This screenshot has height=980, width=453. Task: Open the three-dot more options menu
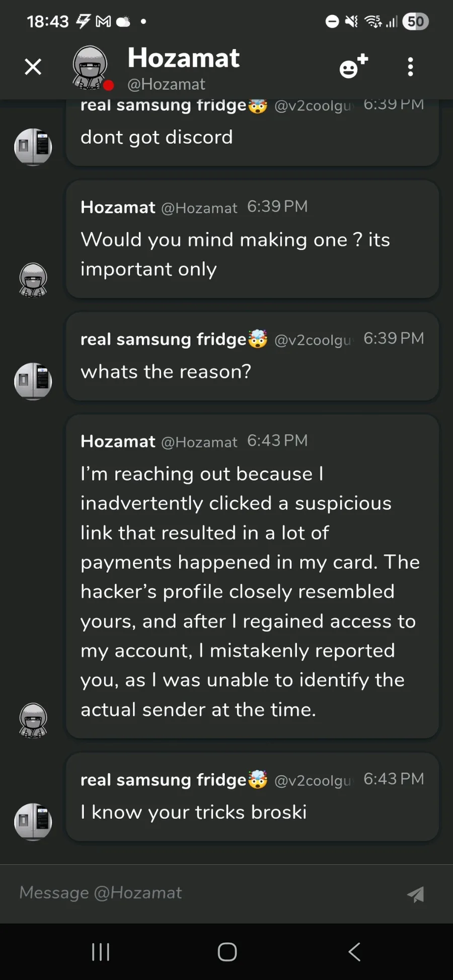point(410,67)
